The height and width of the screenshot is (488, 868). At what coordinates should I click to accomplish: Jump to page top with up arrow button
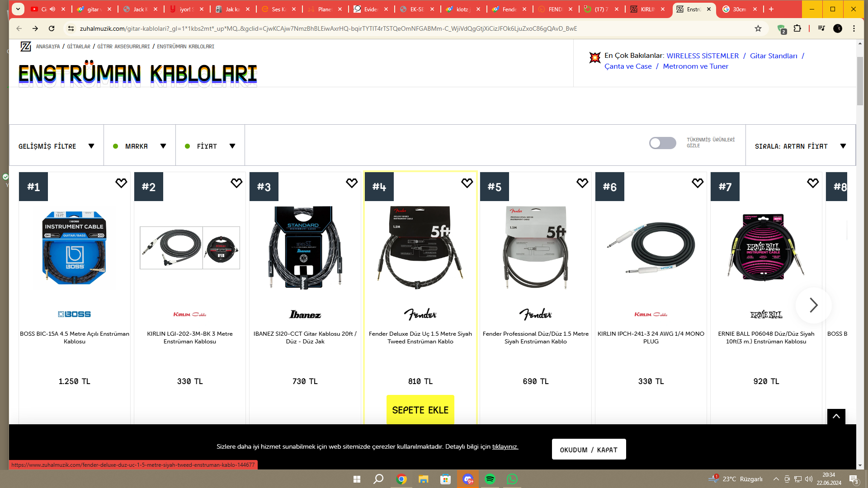pyautogui.click(x=836, y=417)
